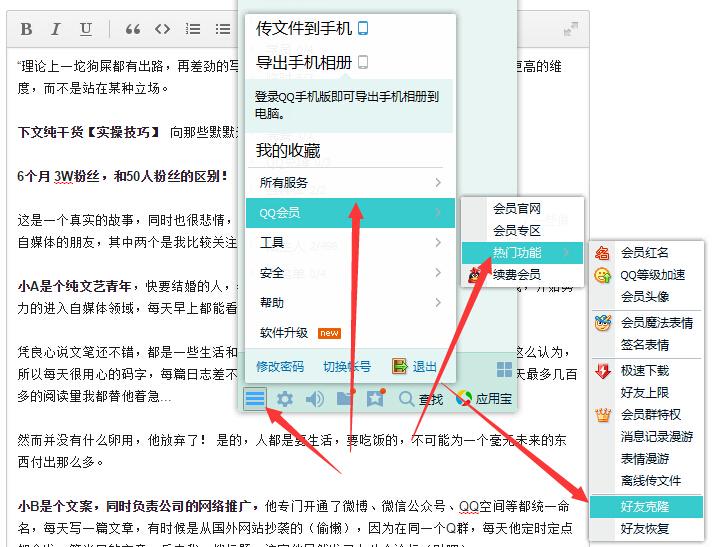Expand the QQ会员 submenu arrow
Image resolution: width=728 pixels, height=547 pixels.
pos(438,213)
